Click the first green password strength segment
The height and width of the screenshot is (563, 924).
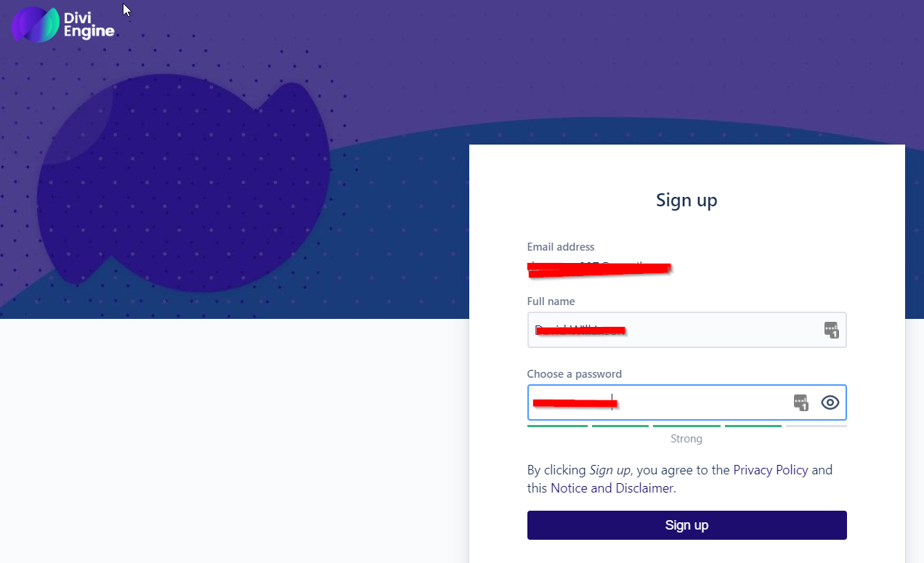(x=557, y=426)
